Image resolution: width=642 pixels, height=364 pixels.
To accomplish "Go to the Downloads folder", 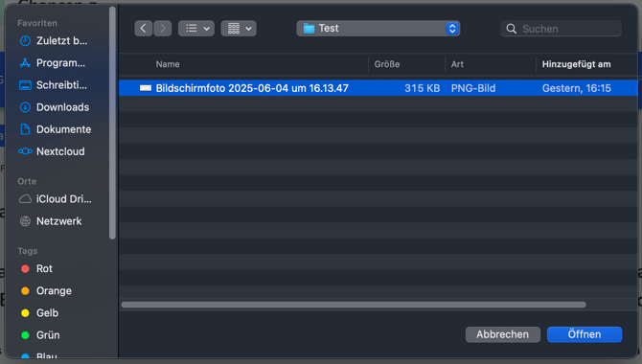I will click(54, 107).
